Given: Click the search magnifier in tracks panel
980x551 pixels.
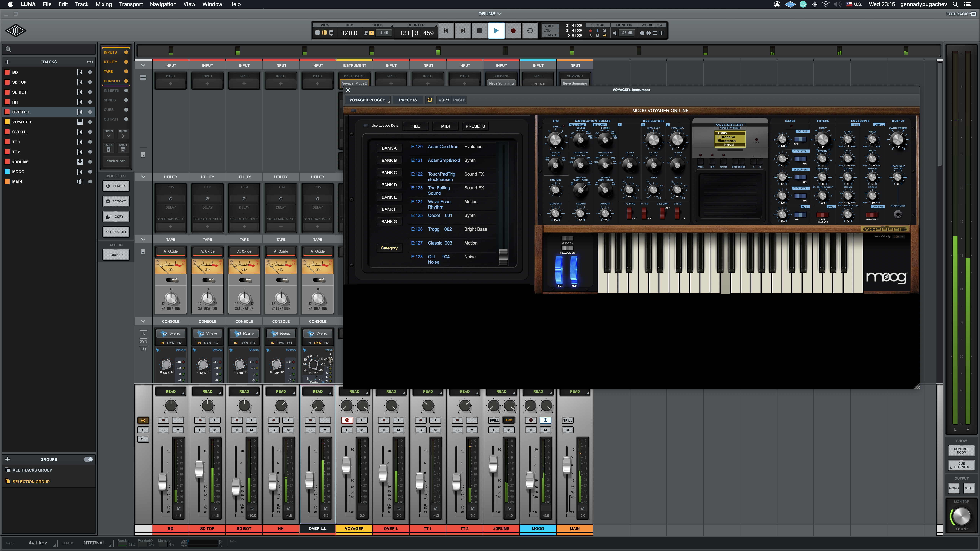Looking at the screenshot, I should click(x=8, y=49).
